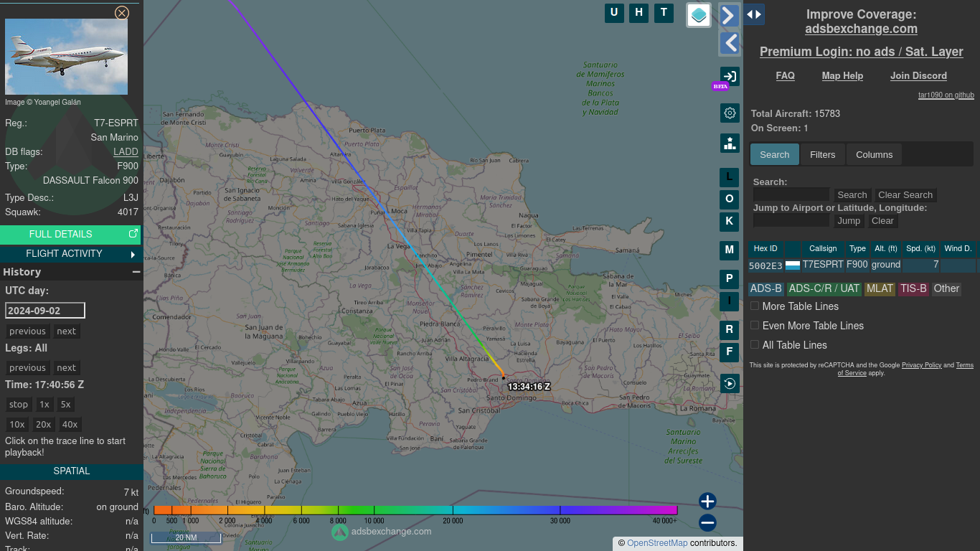This screenshot has width=980, height=551.
Task: Select aircraft row 5002E3 in table
Action: point(862,265)
